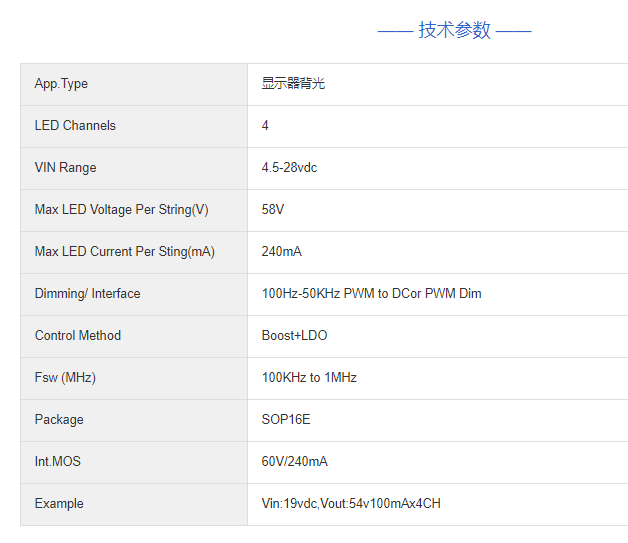Select the 显示器背光 value text
The width and height of the screenshot is (628, 543).
click(293, 84)
